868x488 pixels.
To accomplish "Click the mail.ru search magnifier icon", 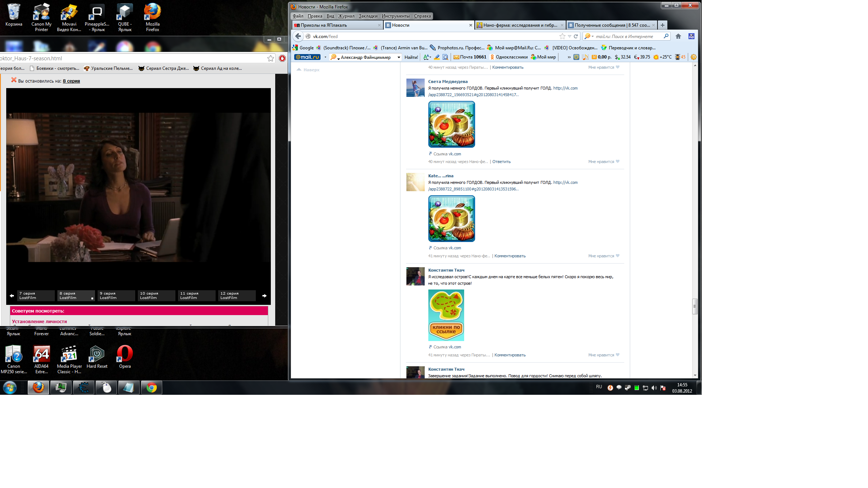I will point(666,36).
